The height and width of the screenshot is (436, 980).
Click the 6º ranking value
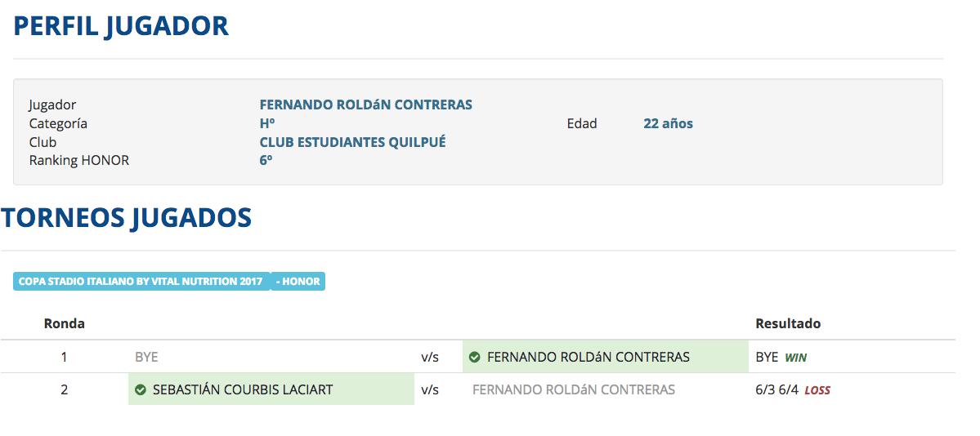click(x=266, y=161)
